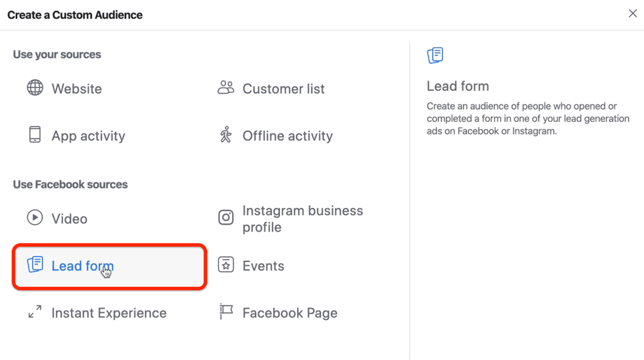The image size is (644, 360).
Task: Select the Video Facebook source
Action: click(x=69, y=219)
